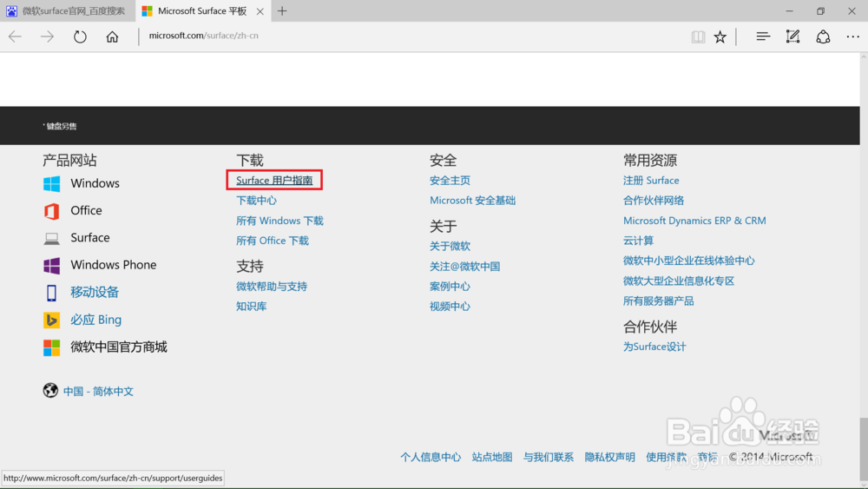Close the Microsoft Surface tab

(260, 11)
